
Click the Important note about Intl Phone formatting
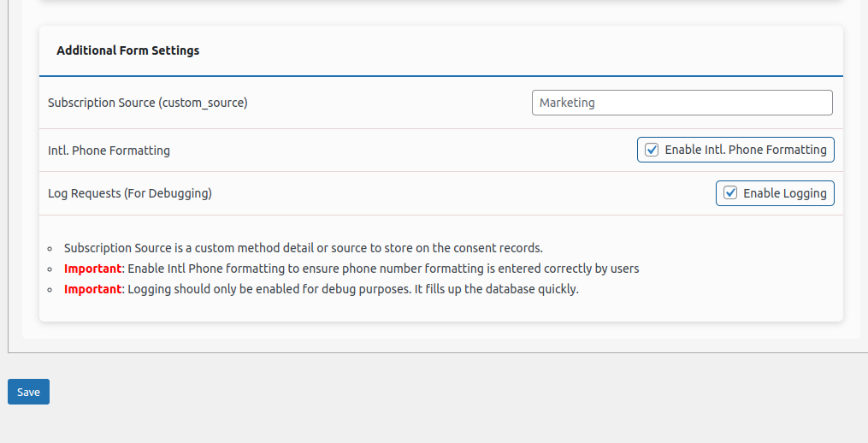(x=351, y=269)
